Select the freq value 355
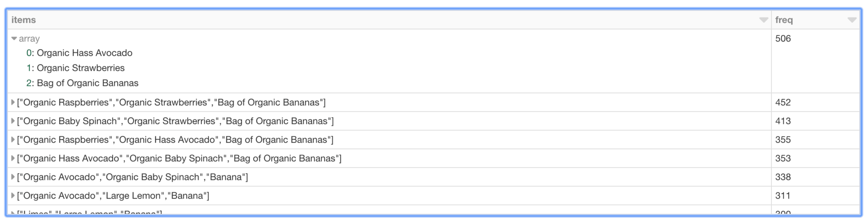Screen dimensions: 868x221 pos(783,140)
